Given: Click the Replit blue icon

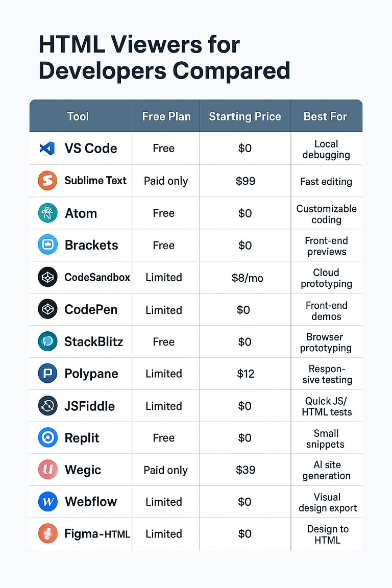Looking at the screenshot, I should point(47,438).
